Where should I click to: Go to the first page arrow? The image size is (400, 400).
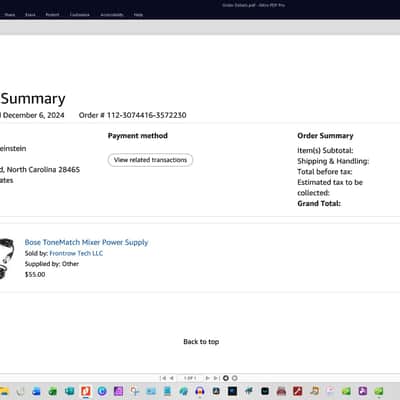coord(163,378)
